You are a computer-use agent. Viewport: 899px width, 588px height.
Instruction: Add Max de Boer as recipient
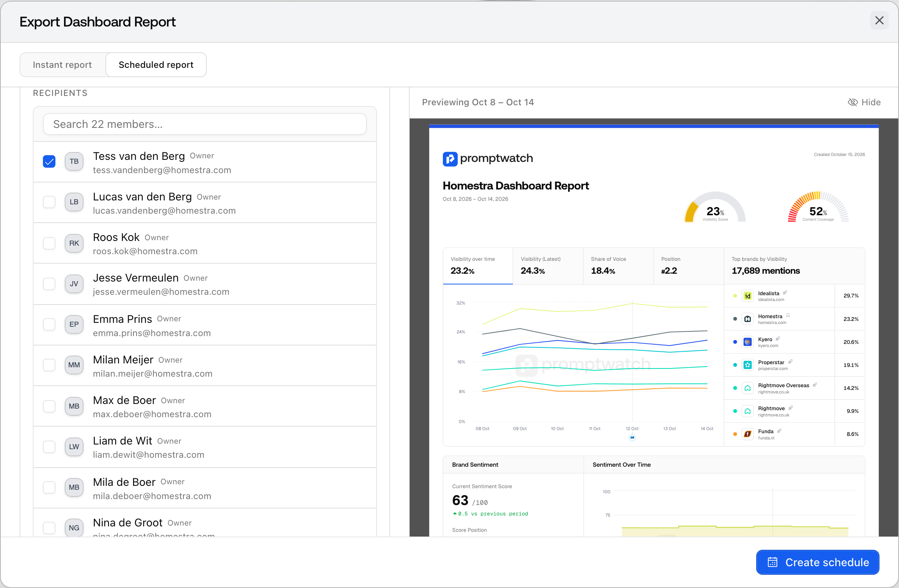tap(49, 406)
